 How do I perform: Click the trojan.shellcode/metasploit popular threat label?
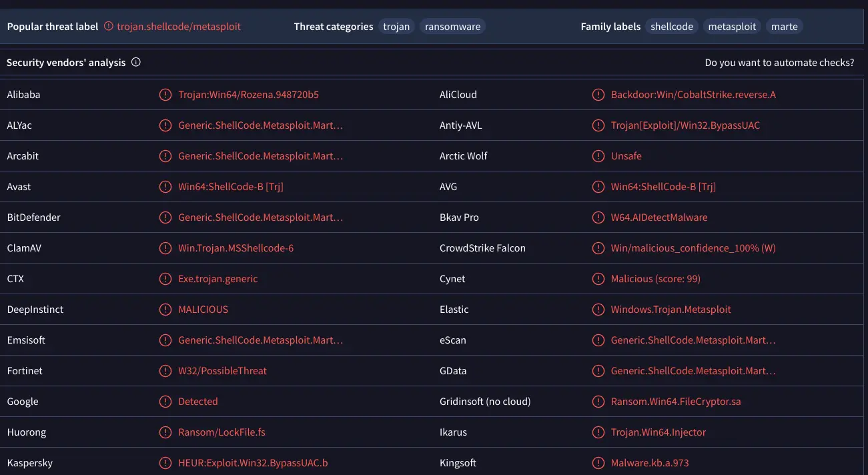coord(179,27)
